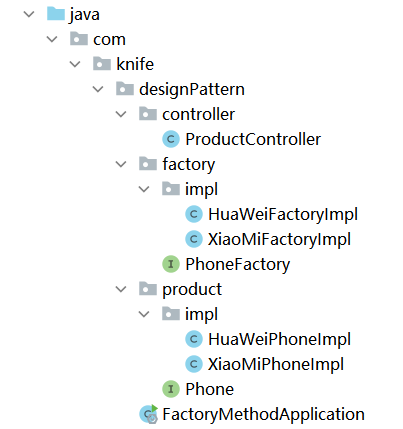This screenshot has height=429, width=403.
Task: Collapse the java folder chevron
Action: pyautogui.click(x=29, y=14)
